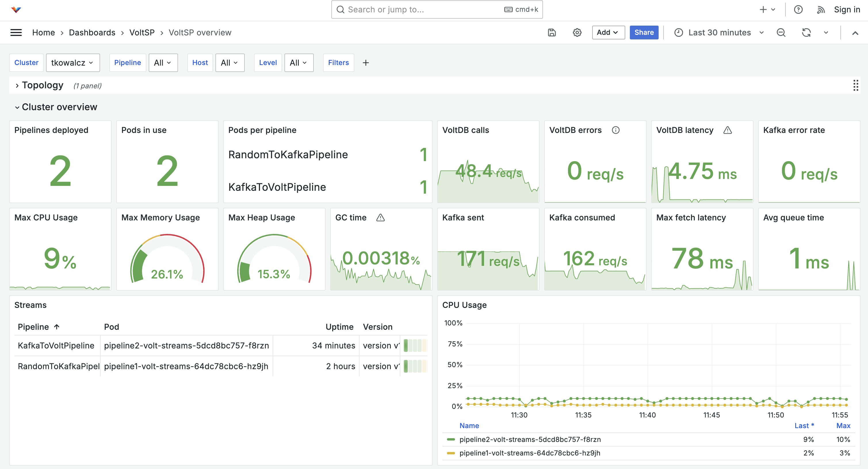Image resolution: width=868 pixels, height=469 pixels.
Task: Click the Grafana logo icon
Action: [16, 9]
